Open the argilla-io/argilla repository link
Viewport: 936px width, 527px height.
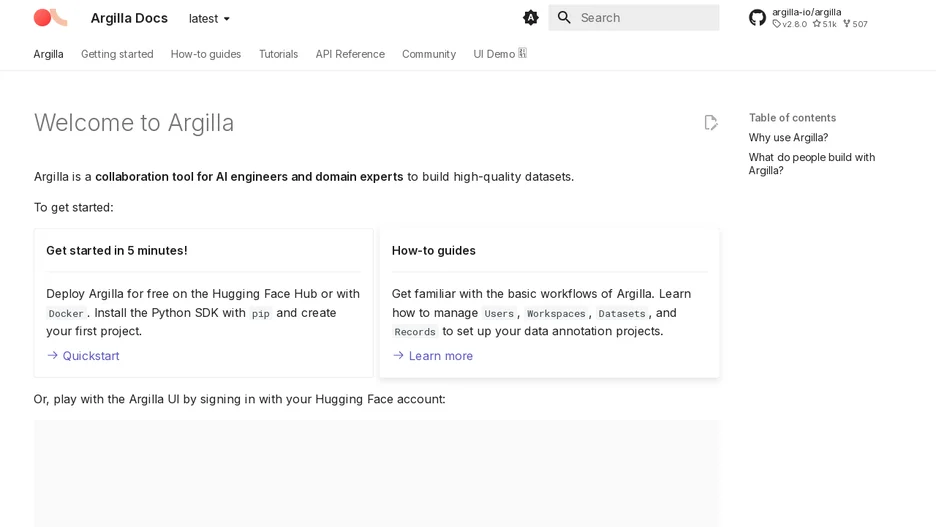tap(807, 12)
